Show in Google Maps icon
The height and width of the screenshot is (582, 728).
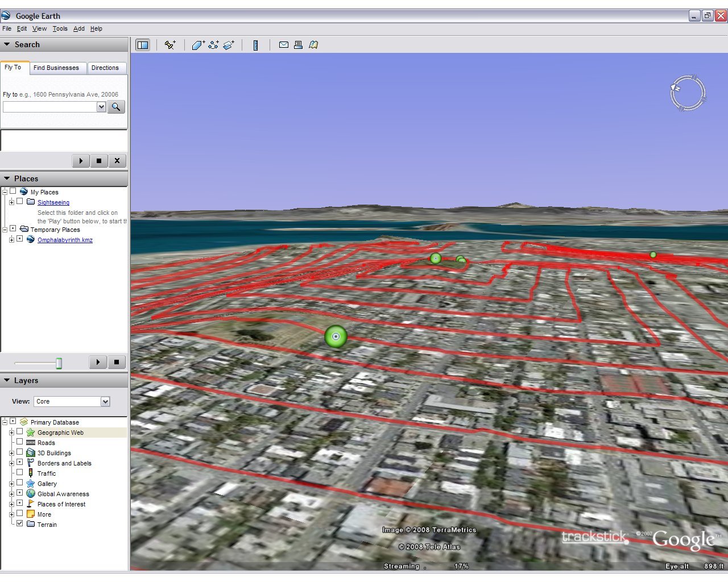pos(313,45)
